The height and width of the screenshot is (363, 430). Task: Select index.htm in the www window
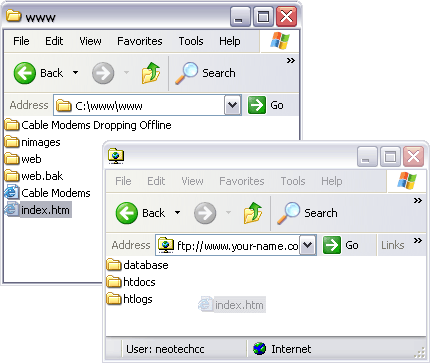(38, 210)
